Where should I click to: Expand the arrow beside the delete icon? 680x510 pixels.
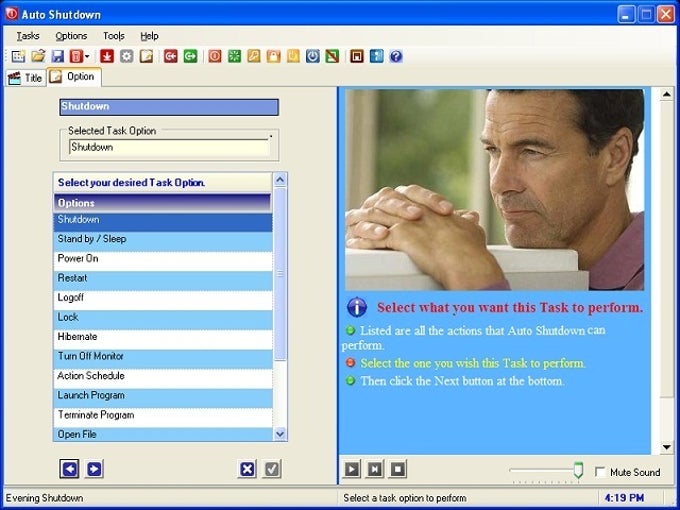[87, 56]
